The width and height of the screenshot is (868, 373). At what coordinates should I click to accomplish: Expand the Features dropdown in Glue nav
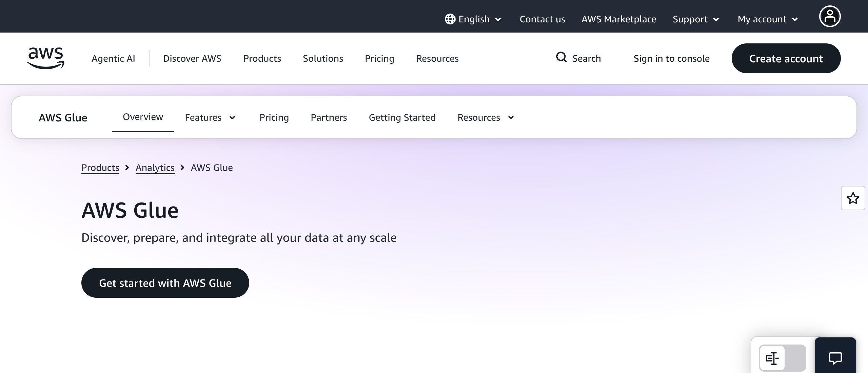pos(210,117)
